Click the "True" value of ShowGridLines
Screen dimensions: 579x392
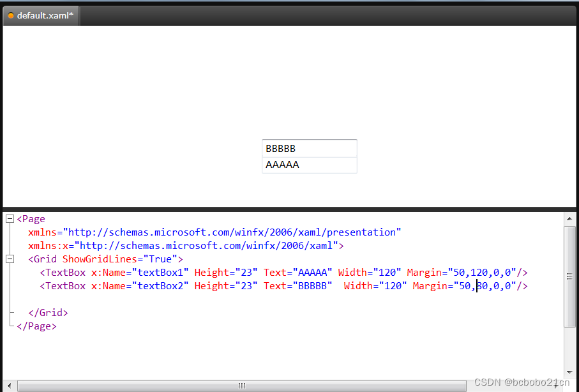click(161, 259)
